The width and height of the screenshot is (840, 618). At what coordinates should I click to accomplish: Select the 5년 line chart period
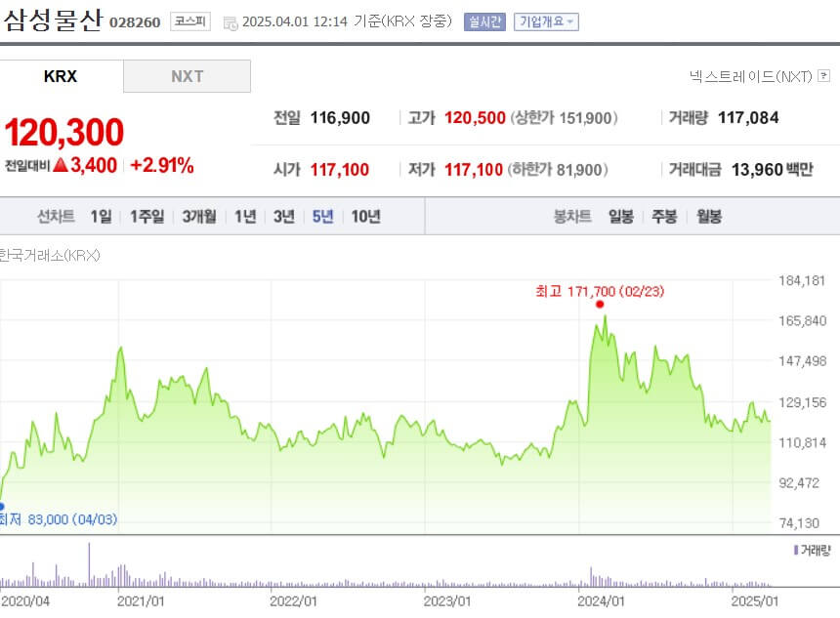pos(323,217)
